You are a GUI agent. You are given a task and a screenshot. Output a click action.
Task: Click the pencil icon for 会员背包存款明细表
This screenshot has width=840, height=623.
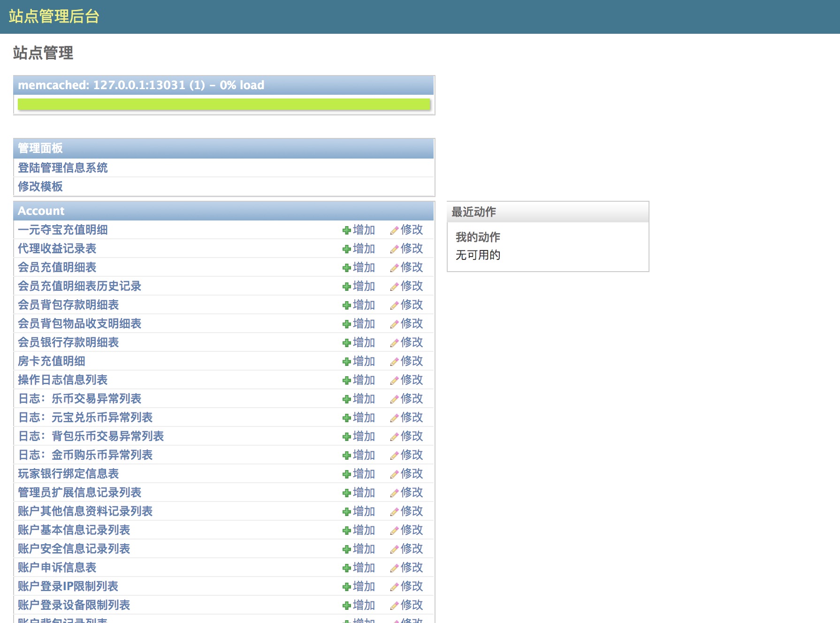(x=394, y=305)
